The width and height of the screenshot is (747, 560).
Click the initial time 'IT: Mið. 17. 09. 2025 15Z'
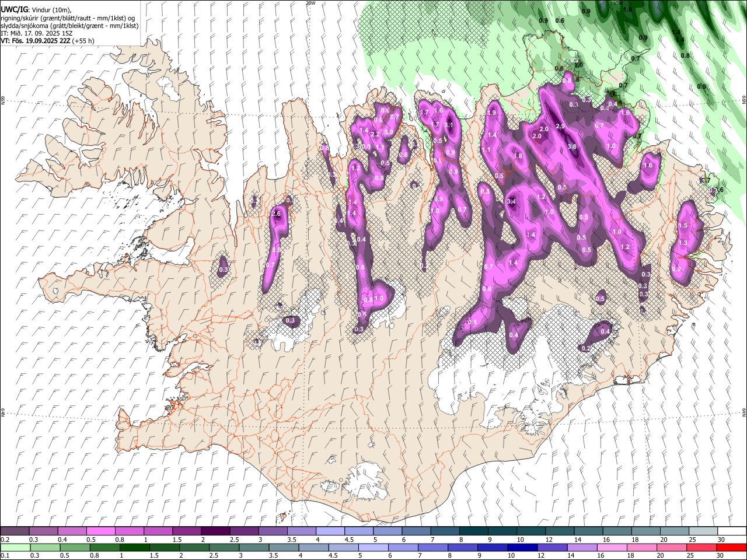36,33
